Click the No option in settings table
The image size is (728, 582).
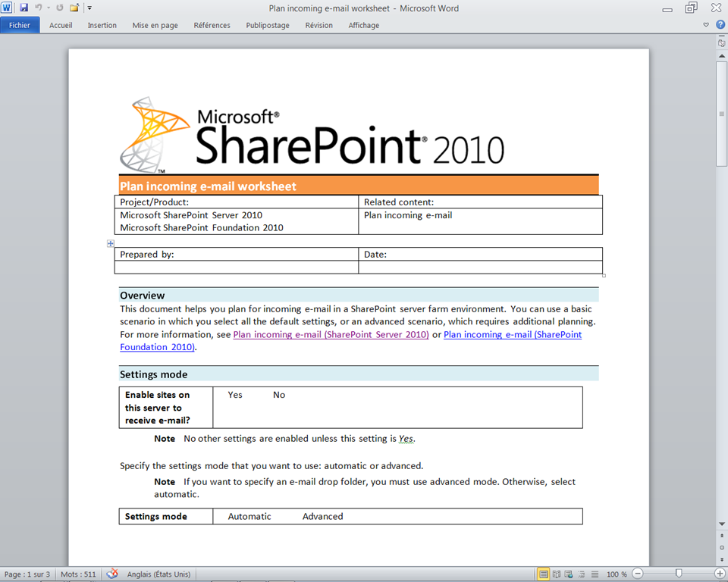pyautogui.click(x=279, y=395)
